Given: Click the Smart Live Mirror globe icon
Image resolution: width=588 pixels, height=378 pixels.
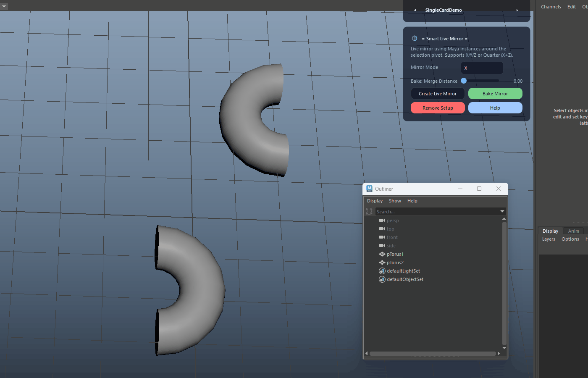Looking at the screenshot, I should [415, 38].
